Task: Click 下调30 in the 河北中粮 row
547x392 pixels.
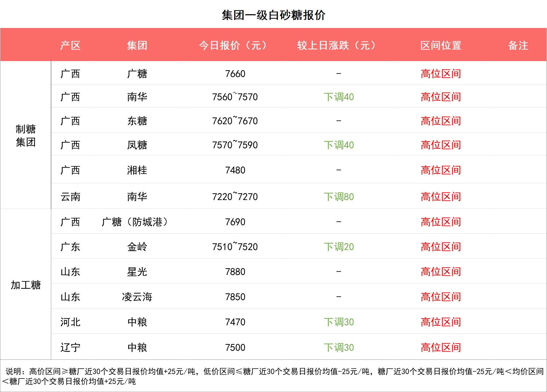Action: [339, 322]
